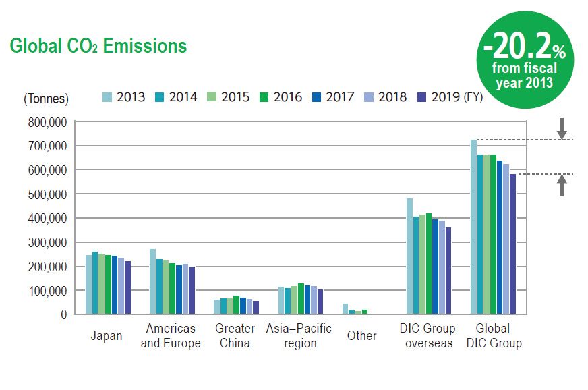This screenshot has height=390, width=588.
Task: Select the 2016 bar for Asia–Pacific region
Action: (x=301, y=299)
